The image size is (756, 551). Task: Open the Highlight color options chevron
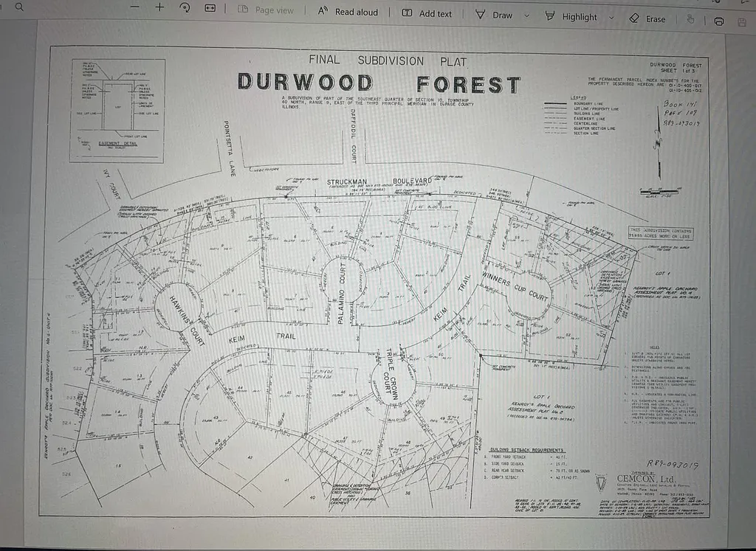(x=610, y=17)
